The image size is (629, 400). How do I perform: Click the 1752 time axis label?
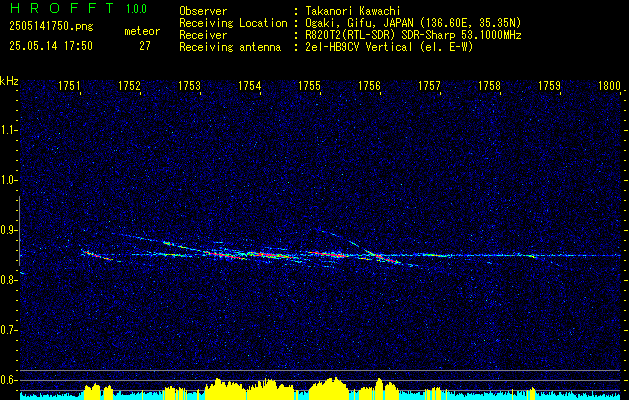click(x=130, y=86)
